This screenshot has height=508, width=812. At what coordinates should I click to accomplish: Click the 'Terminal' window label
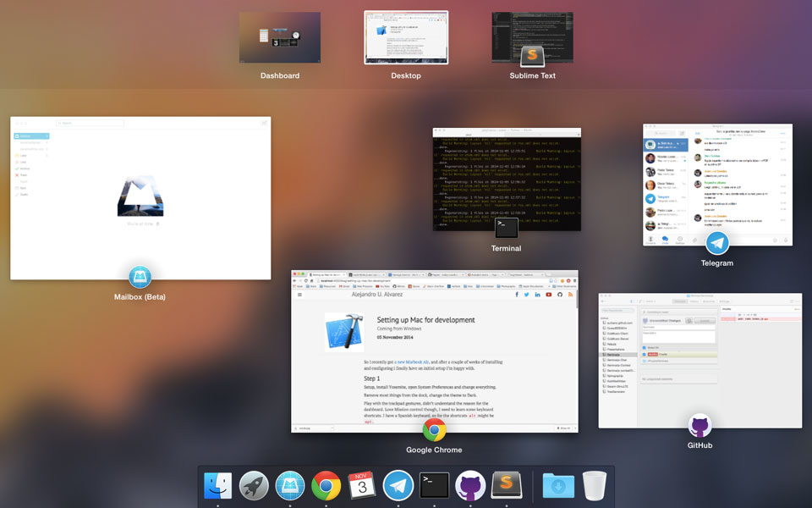(507, 248)
